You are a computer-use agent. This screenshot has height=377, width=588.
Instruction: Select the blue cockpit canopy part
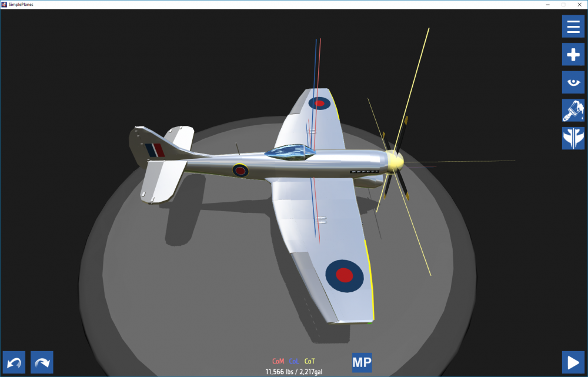click(x=290, y=152)
